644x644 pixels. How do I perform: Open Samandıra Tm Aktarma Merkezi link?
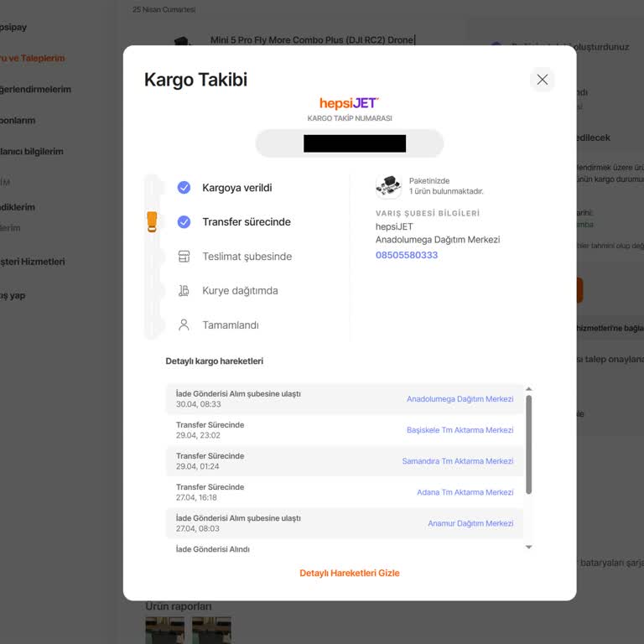click(x=458, y=461)
